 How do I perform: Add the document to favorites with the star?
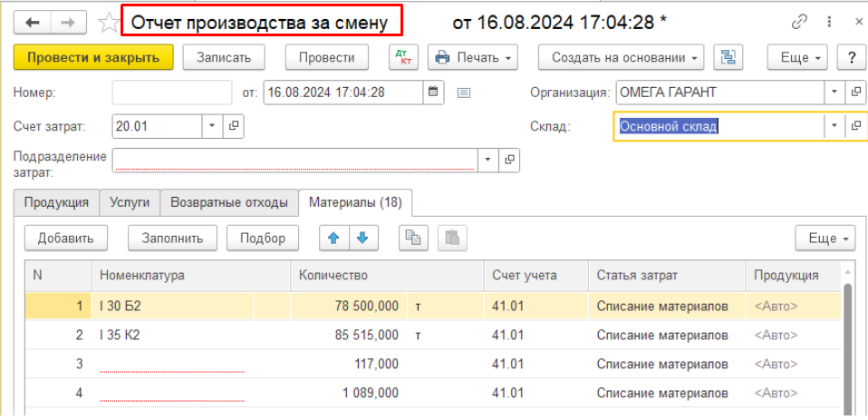[108, 23]
